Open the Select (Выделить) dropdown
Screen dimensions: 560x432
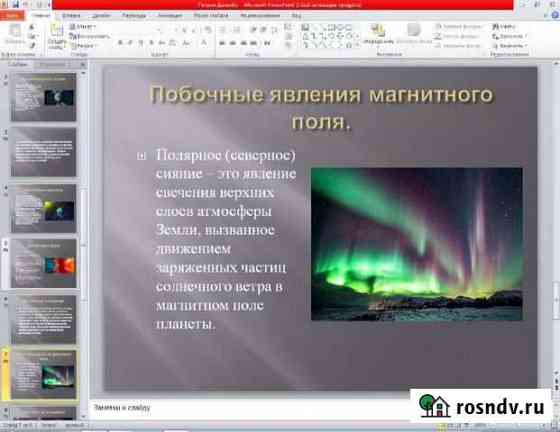tap(510, 46)
